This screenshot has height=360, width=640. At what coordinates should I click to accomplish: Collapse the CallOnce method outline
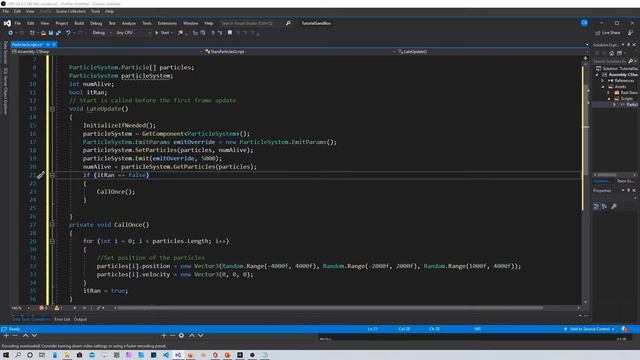(x=52, y=225)
